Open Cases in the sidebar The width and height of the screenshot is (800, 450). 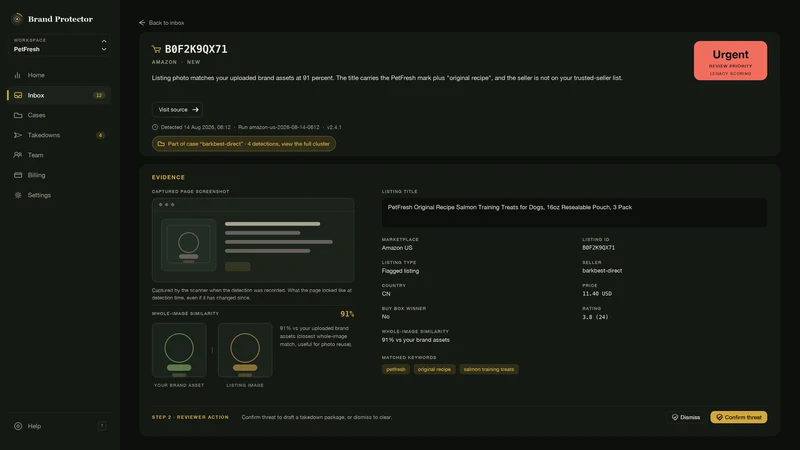coord(60,115)
